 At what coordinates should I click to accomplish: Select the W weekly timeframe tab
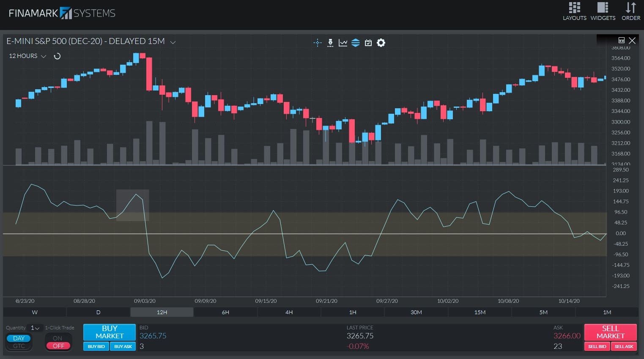pyautogui.click(x=34, y=312)
